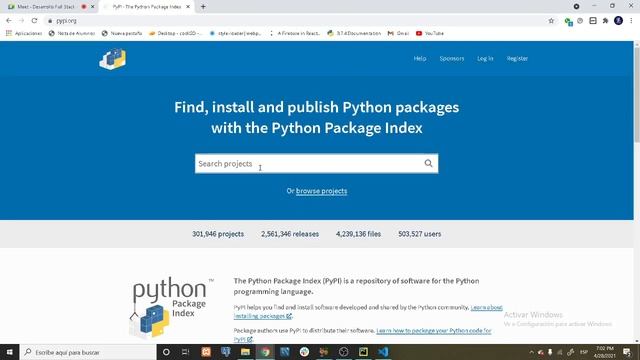Click the PyPI logo in the header
640x360 pixels.
(113, 59)
